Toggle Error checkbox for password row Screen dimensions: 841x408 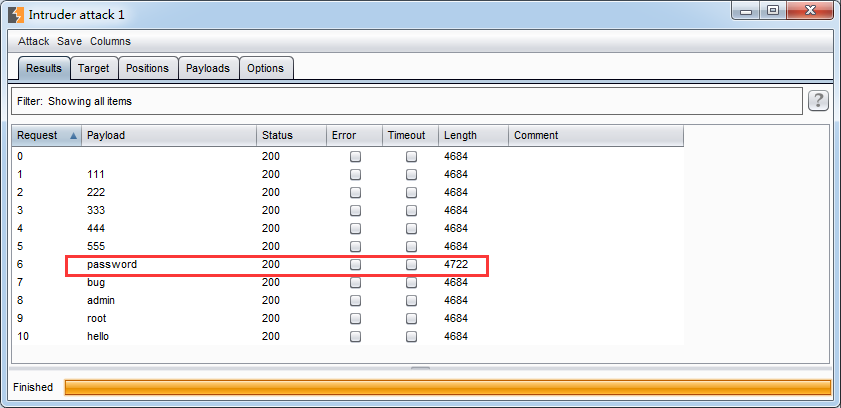tap(355, 265)
